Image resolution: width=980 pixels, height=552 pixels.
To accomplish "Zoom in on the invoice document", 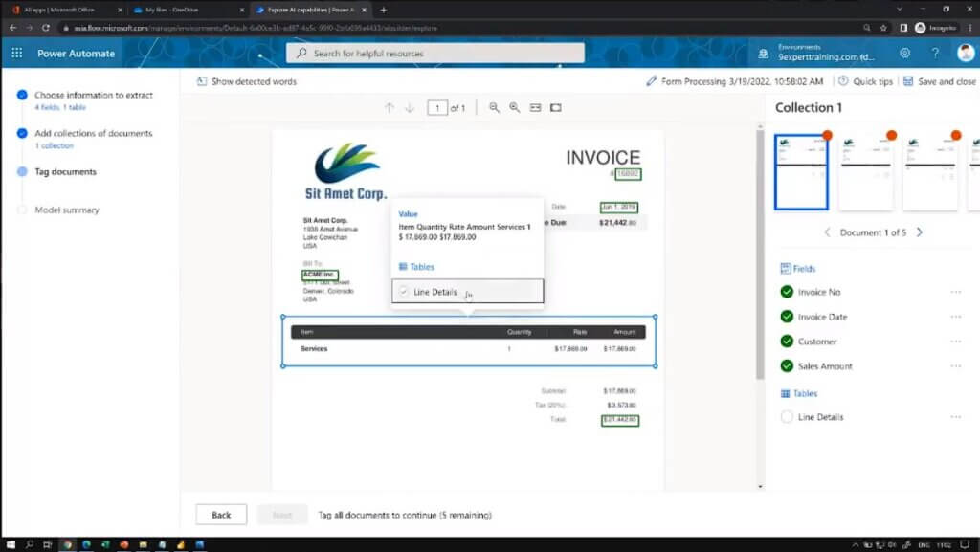I will pyautogui.click(x=514, y=107).
